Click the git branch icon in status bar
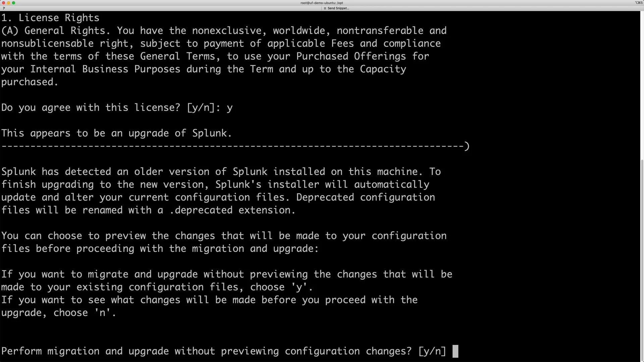 tap(4, 8)
